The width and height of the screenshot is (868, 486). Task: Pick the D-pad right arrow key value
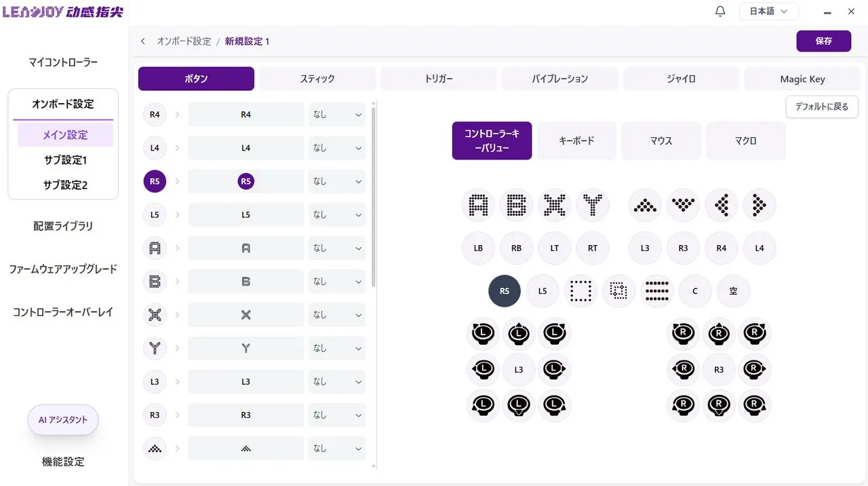pos(759,205)
